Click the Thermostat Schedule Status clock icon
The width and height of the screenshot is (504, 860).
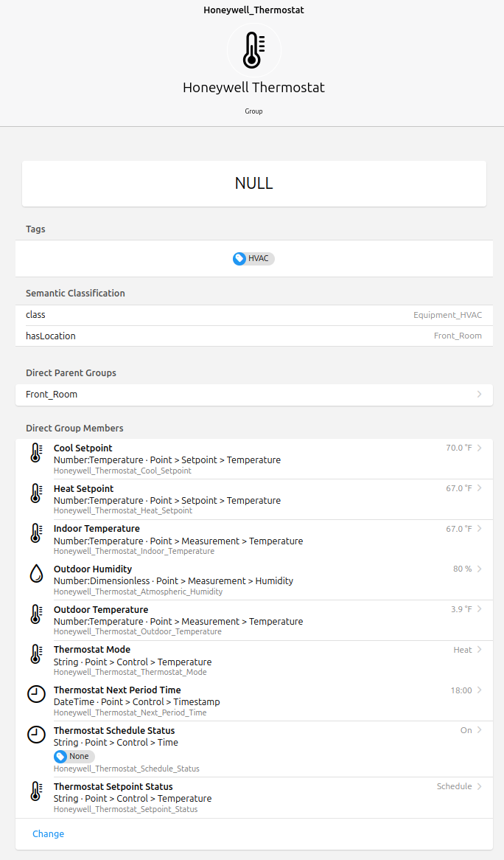pyautogui.click(x=35, y=735)
